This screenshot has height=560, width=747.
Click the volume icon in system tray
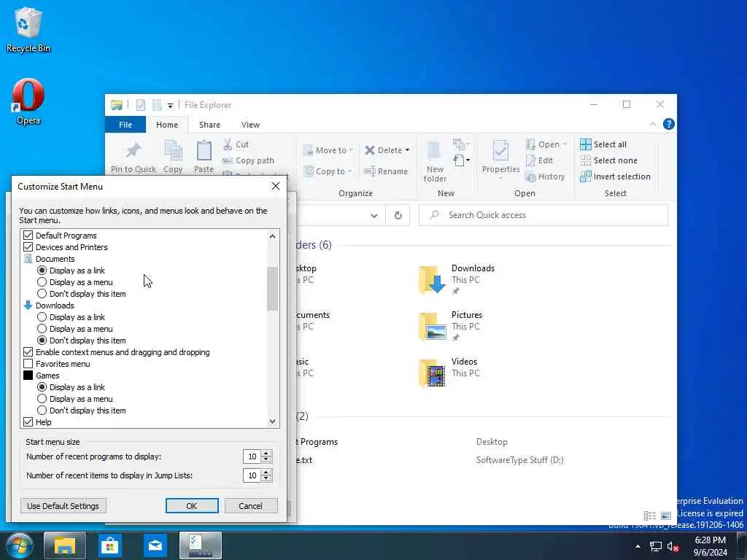point(673,547)
